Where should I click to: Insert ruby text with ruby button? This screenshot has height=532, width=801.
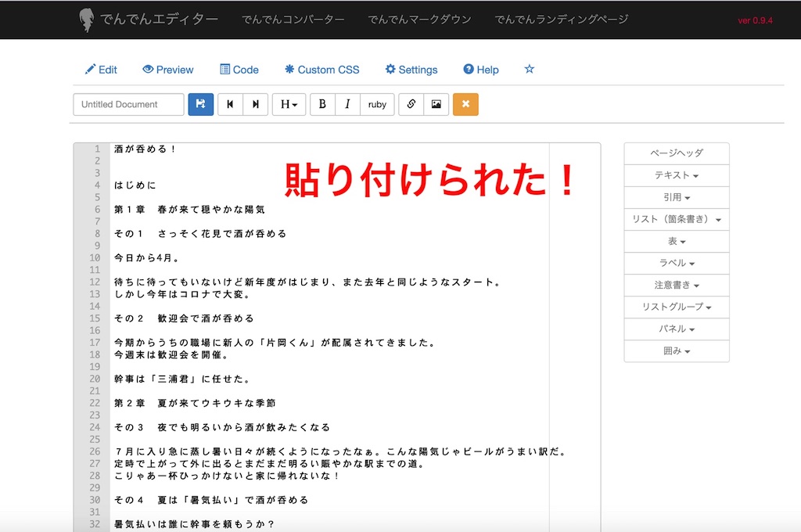pos(377,104)
